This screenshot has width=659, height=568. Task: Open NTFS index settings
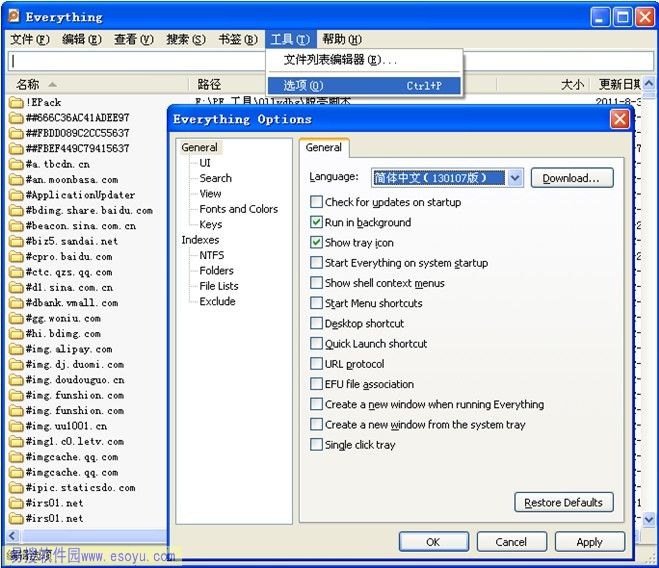pos(211,255)
